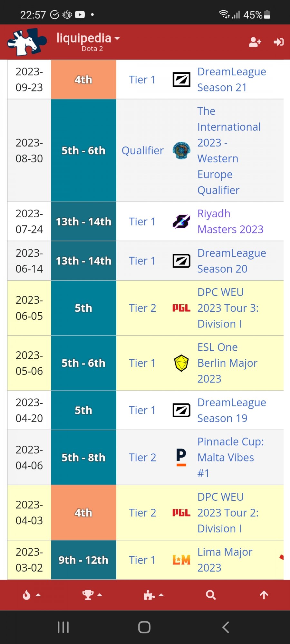
Task: Tap the Qualifier tier link
Action: click(x=142, y=150)
